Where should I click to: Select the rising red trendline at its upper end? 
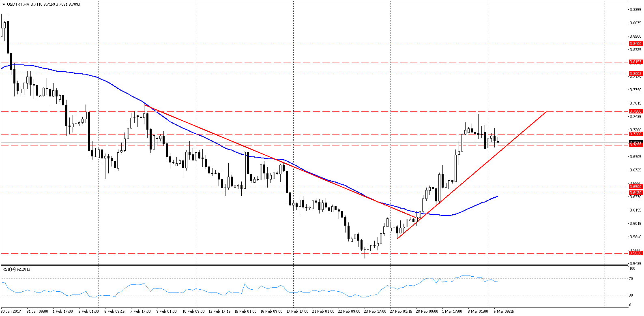tap(546, 111)
